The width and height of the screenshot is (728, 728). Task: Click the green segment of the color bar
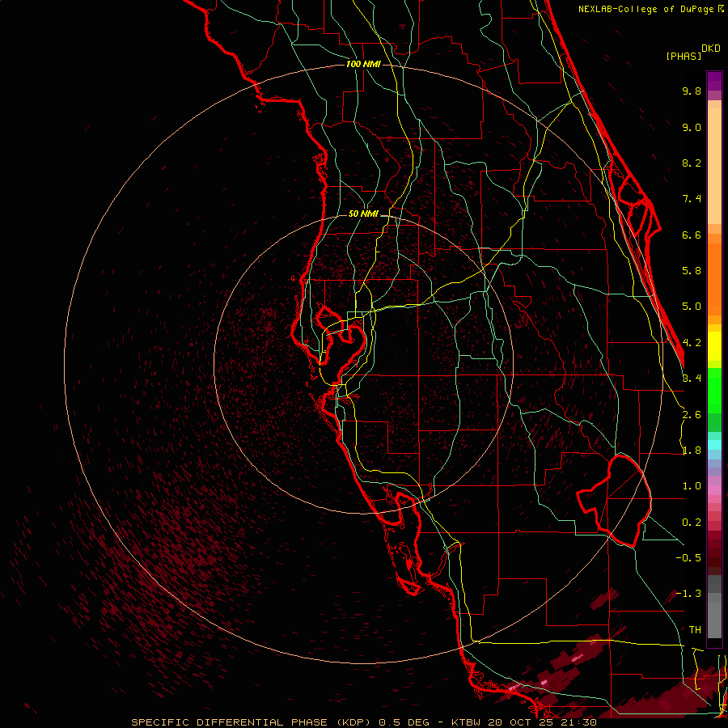pos(714,390)
